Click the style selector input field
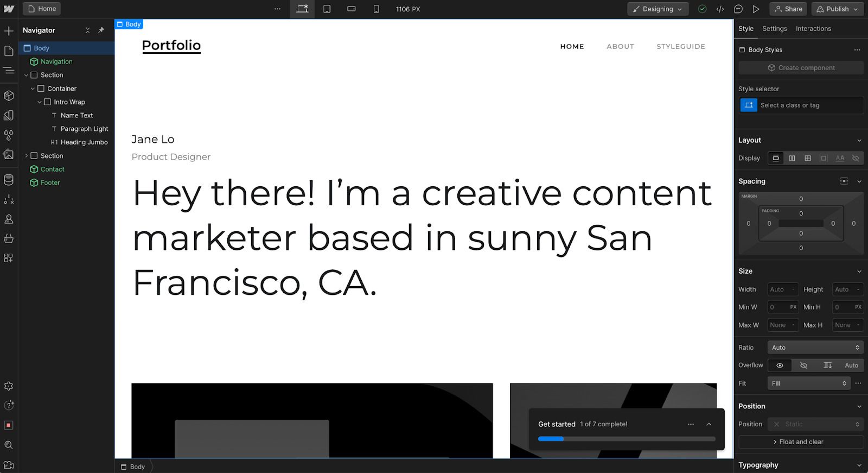This screenshot has height=473, width=868. click(x=808, y=105)
